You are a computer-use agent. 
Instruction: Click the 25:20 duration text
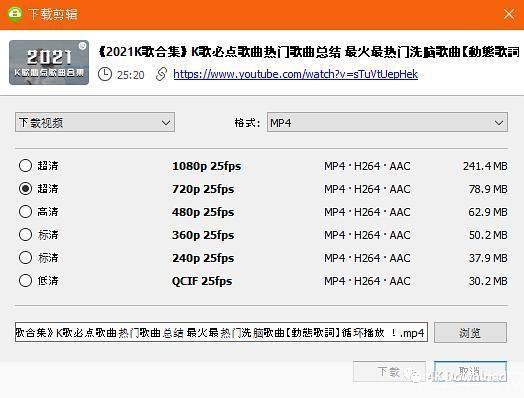[x=130, y=75]
